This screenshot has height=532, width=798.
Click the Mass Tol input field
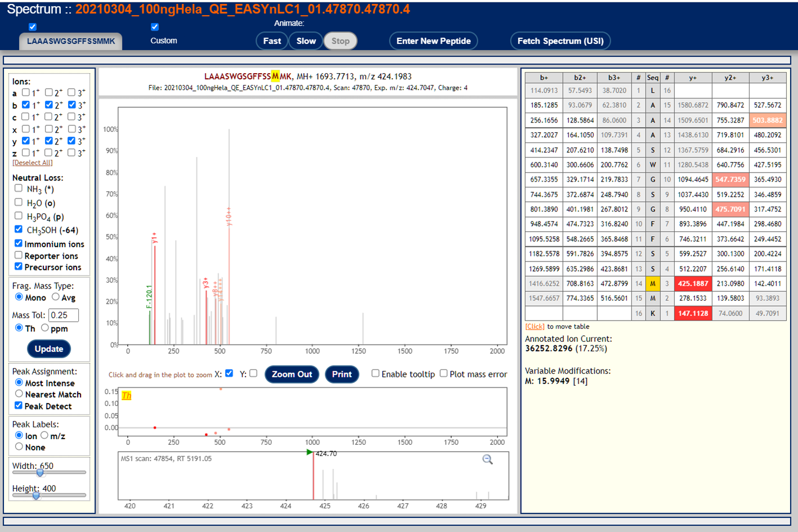63,315
